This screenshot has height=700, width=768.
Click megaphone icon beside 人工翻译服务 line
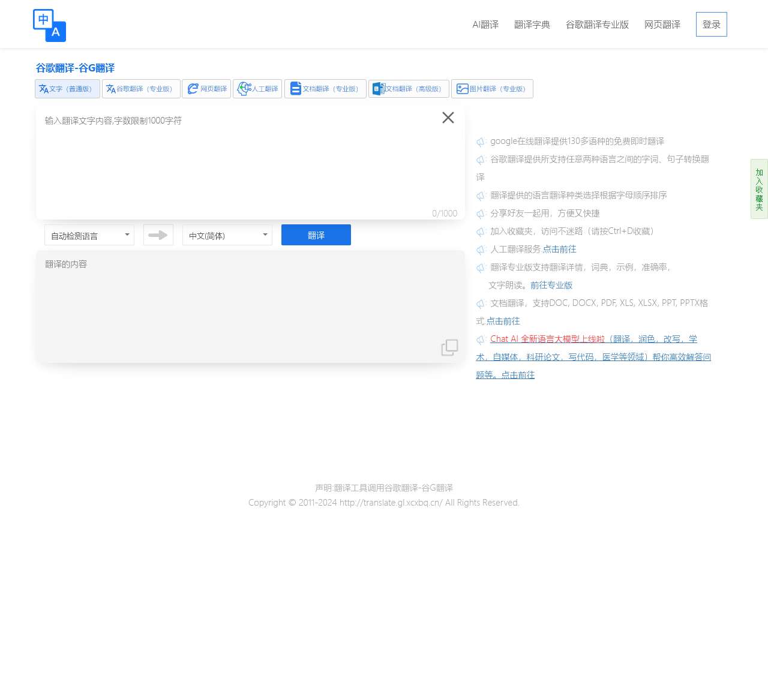point(481,250)
